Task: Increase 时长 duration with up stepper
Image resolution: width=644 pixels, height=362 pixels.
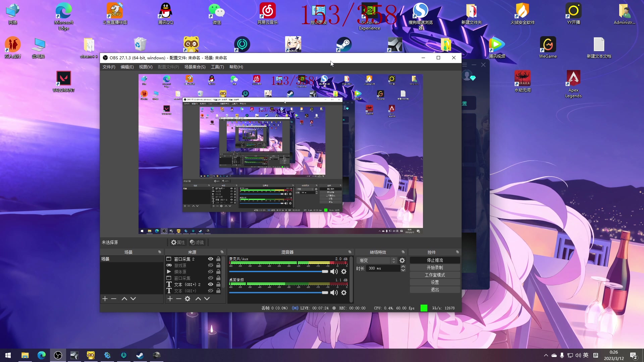Action: point(403,266)
